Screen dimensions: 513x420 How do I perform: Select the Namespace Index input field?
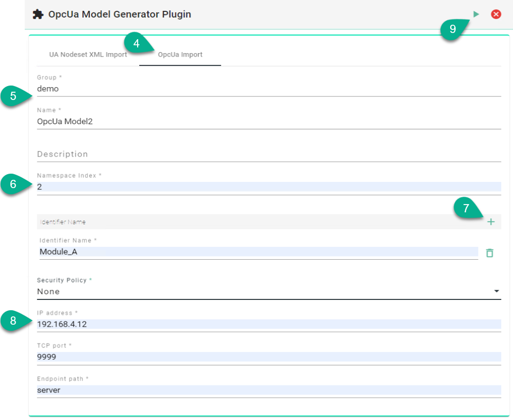coord(268,187)
